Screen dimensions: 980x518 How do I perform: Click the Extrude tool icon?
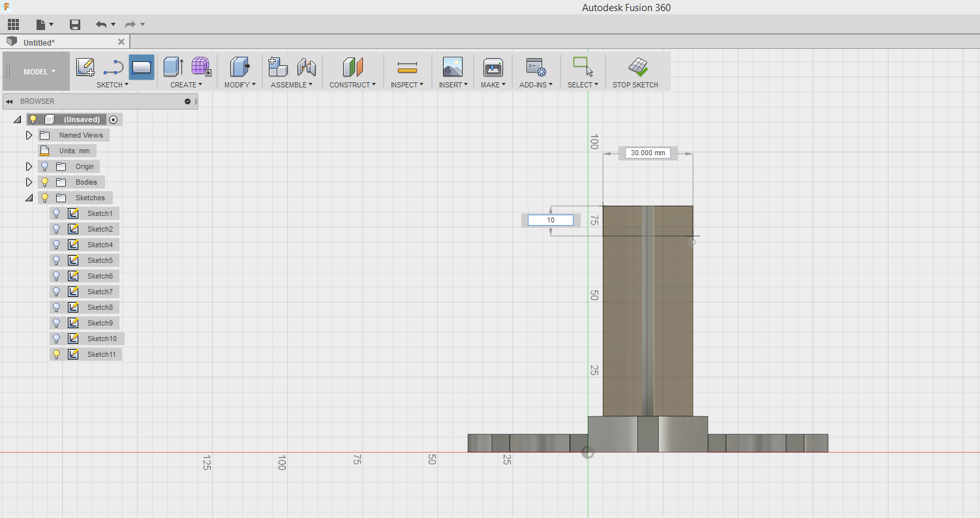173,67
